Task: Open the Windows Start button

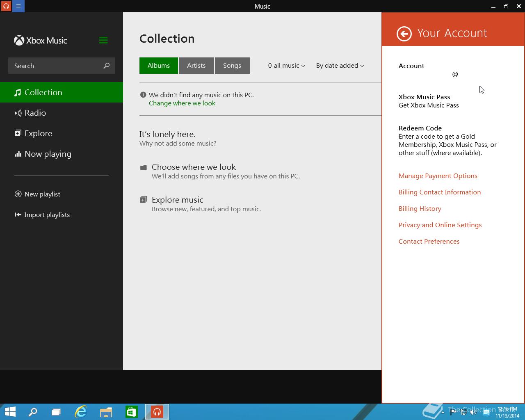Action: (10, 412)
